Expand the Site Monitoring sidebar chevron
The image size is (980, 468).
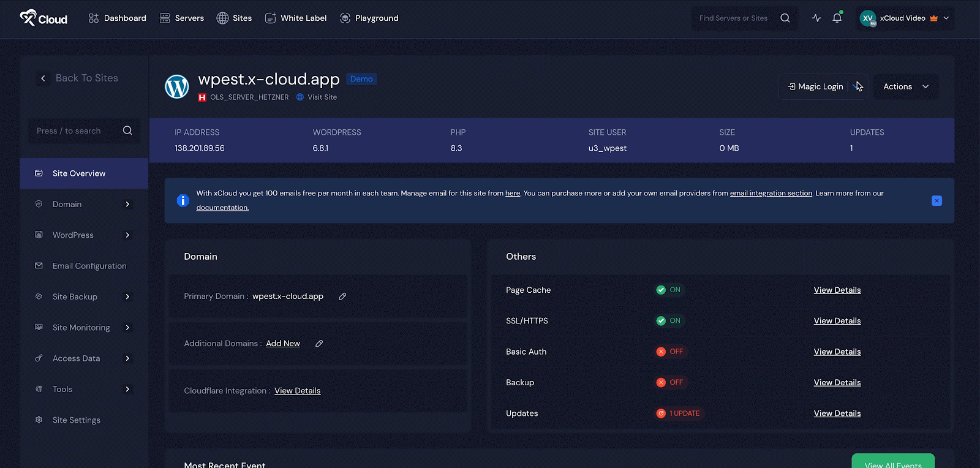click(x=127, y=327)
